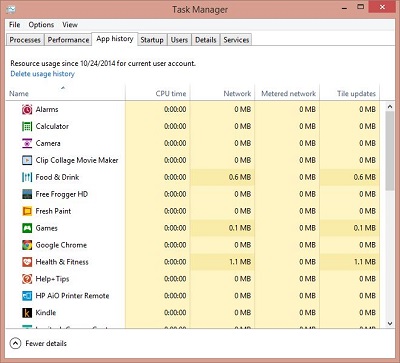Collapse view with Fewer details arrow
This screenshot has width=400, height=363.
[x=15, y=343]
